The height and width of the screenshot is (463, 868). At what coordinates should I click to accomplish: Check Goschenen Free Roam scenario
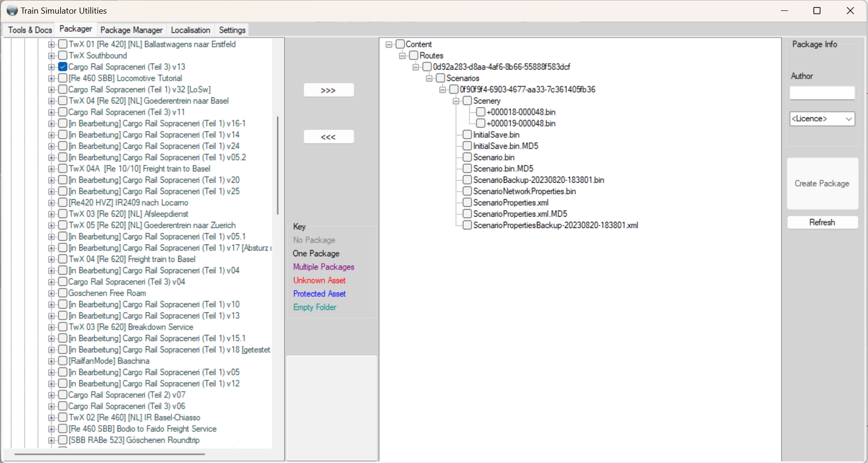click(x=63, y=293)
